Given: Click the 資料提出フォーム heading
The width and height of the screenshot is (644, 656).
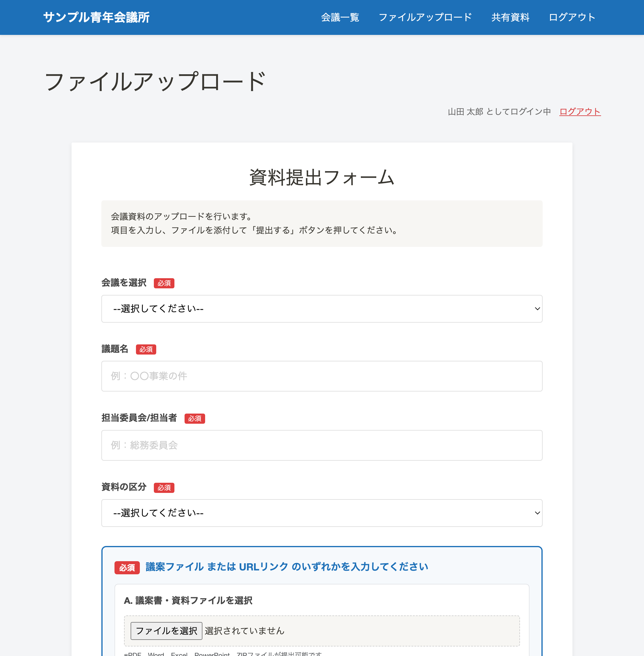Looking at the screenshot, I should [x=322, y=177].
